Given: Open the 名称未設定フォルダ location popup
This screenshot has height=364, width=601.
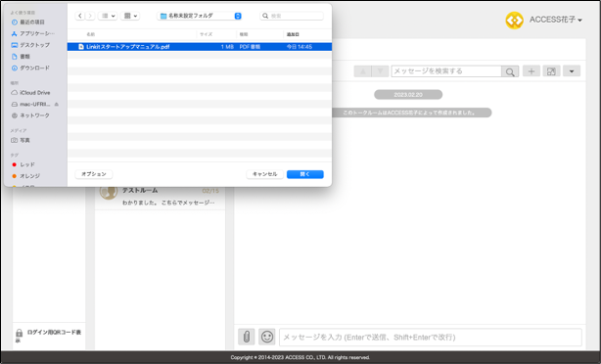Looking at the screenshot, I should pos(200,16).
